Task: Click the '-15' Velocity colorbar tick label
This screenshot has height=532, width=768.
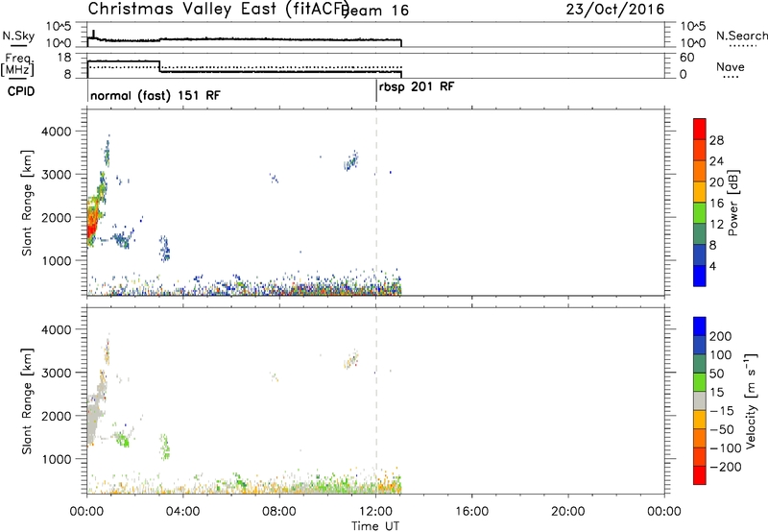Action: pyautogui.click(x=721, y=411)
